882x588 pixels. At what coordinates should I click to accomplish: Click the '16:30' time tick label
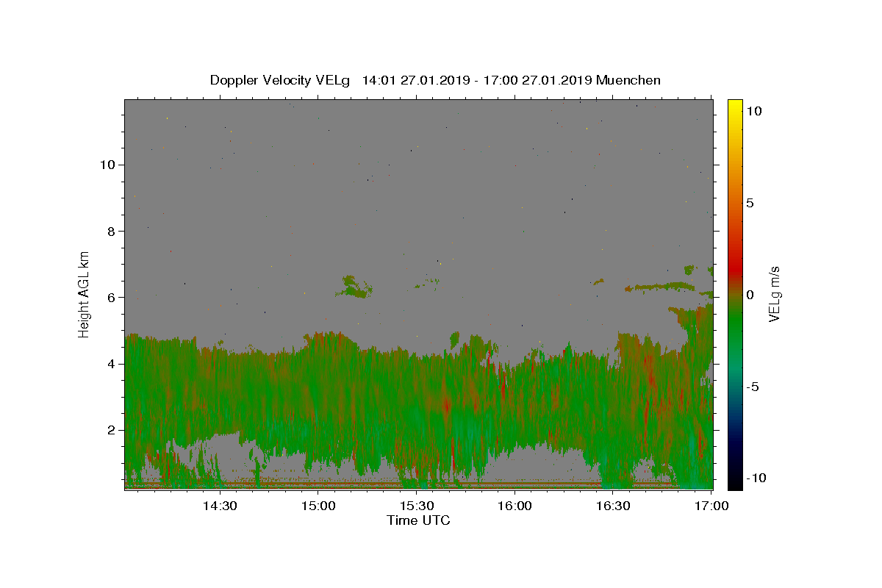click(x=613, y=506)
